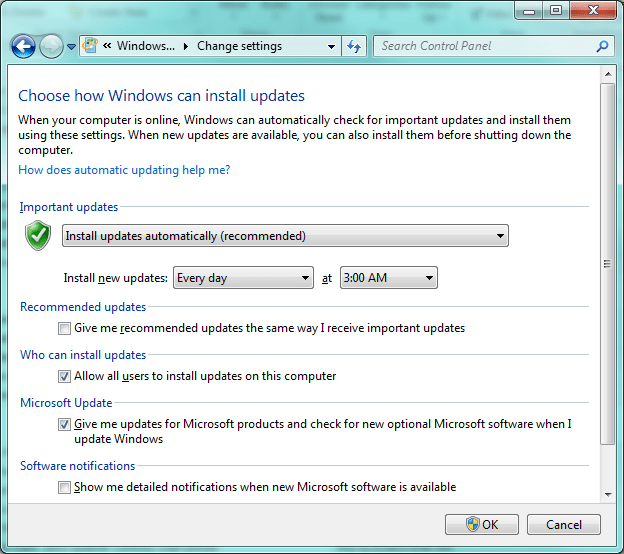
Task: Click the Windows Update icon in address bar
Action: tap(90, 46)
